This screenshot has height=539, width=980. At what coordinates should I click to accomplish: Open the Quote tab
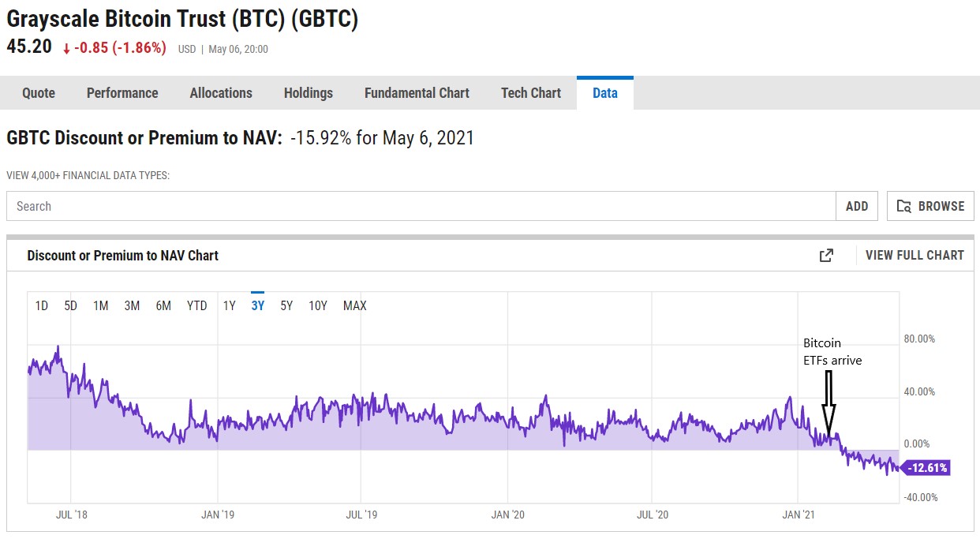[x=39, y=93]
